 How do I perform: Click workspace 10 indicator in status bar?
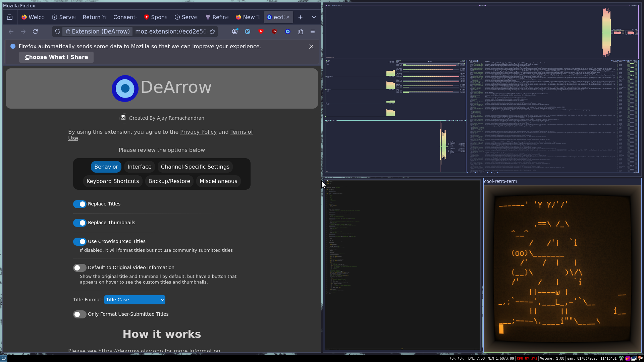(x=4, y=358)
